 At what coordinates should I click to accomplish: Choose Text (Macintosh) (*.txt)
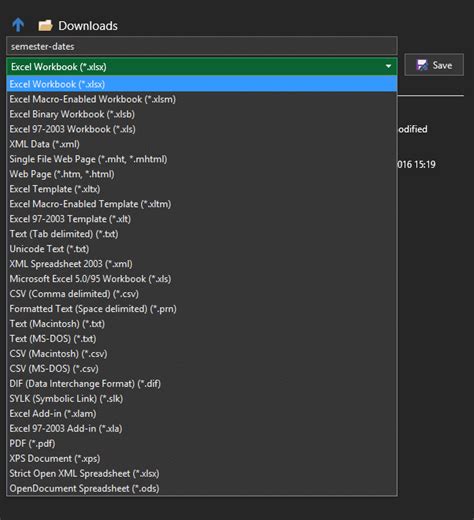pyautogui.click(x=202, y=324)
